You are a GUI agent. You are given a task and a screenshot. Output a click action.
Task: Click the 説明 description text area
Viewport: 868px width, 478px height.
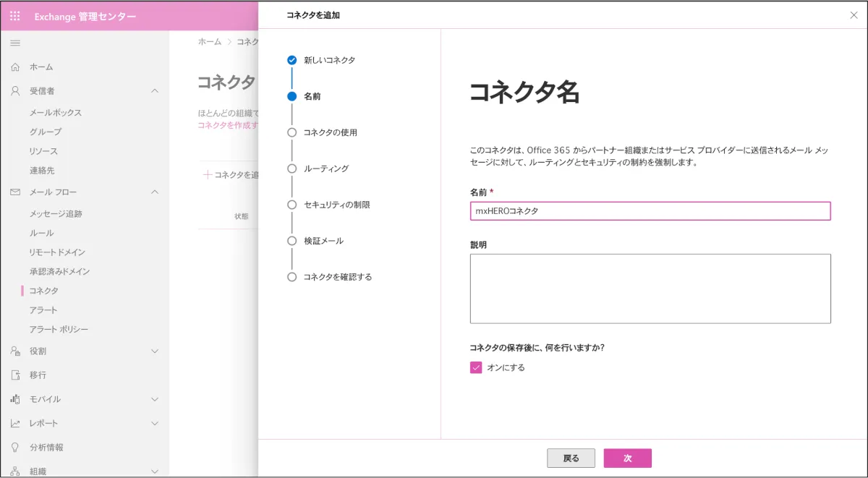pyautogui.click(x=650, y=289)
